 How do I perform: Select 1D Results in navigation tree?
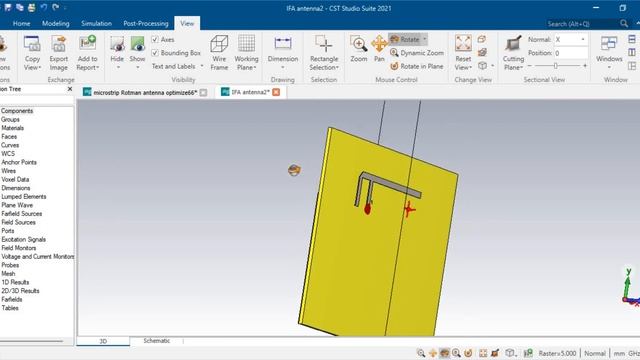pyautogui.click(x=15, y=282)
